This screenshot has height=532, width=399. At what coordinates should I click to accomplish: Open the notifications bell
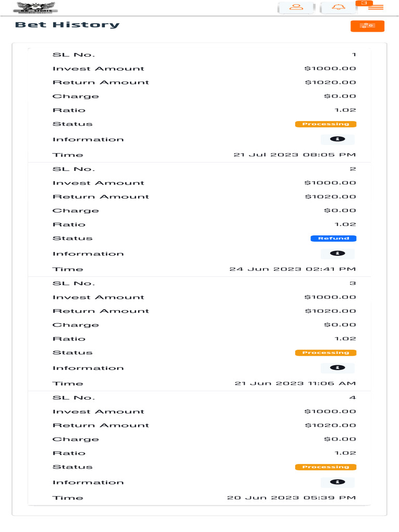338,8
